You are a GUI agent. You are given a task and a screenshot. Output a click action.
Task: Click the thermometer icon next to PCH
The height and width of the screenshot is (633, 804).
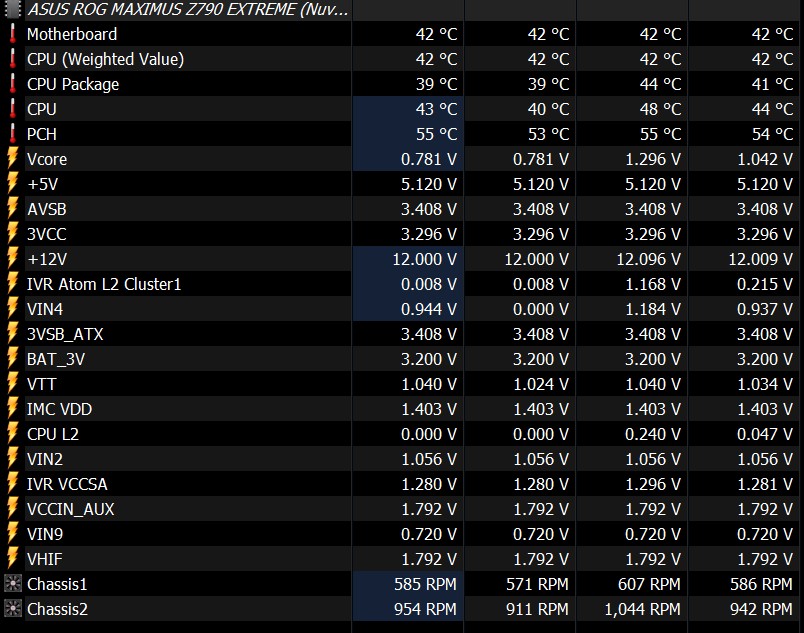tap(13, 134)
